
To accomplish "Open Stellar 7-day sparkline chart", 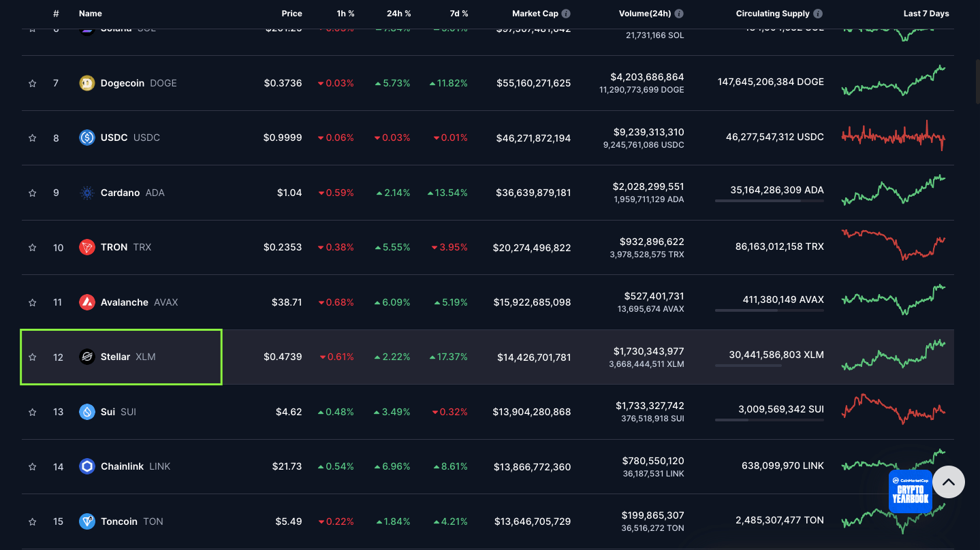I will coord(894,355).
